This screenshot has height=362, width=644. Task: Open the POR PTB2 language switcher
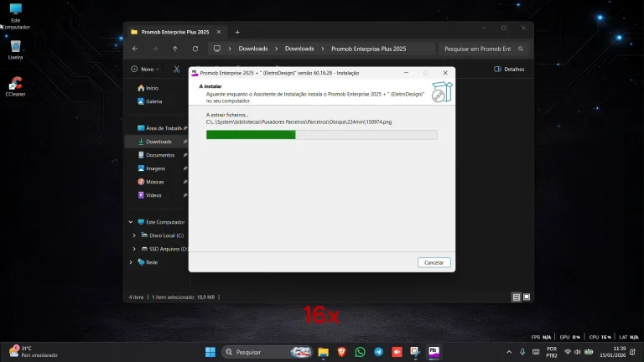coord(552,352)
